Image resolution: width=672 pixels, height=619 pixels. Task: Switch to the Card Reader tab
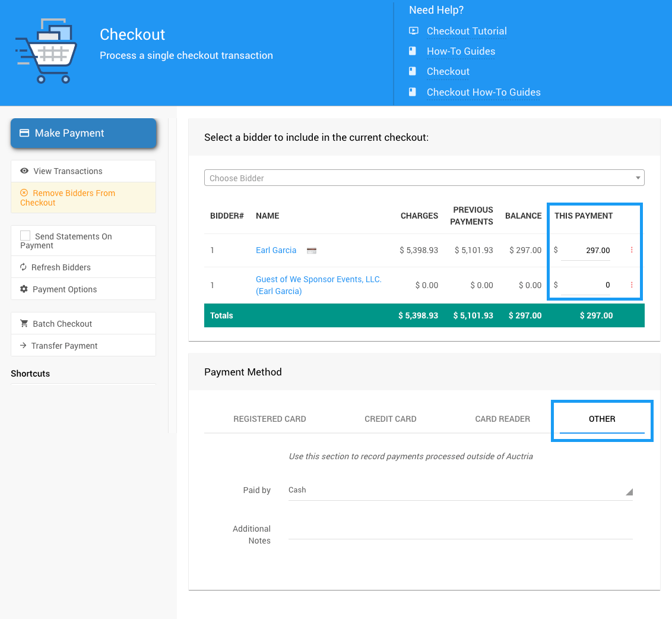502,419
